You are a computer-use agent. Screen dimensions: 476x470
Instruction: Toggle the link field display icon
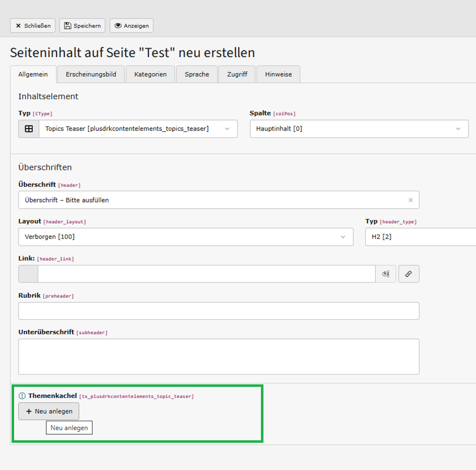point(386,274)
